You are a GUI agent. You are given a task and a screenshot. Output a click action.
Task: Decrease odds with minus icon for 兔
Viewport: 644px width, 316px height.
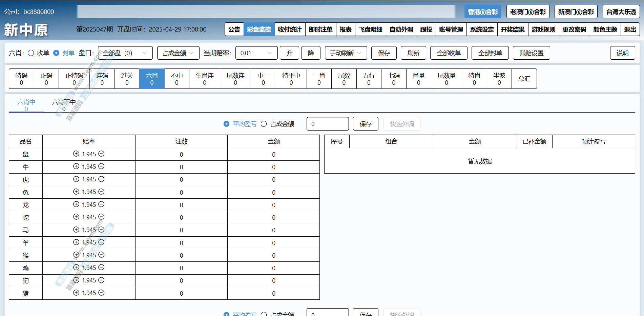(101, 192)
